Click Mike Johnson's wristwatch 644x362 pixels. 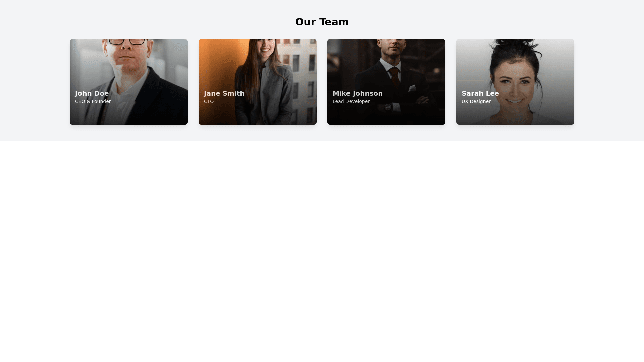point(388,107)
